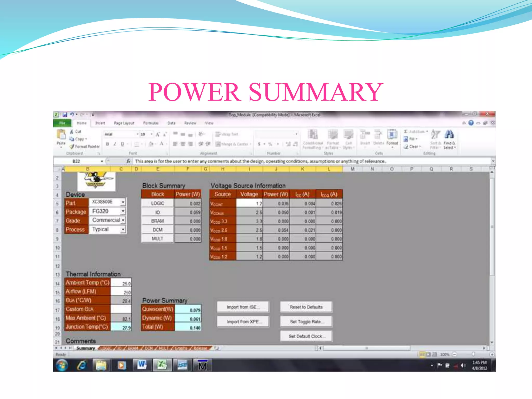Click the Fill down icon
Image resolution: width=532 pixels, height=399 pixels.
(x=406, y=139)
